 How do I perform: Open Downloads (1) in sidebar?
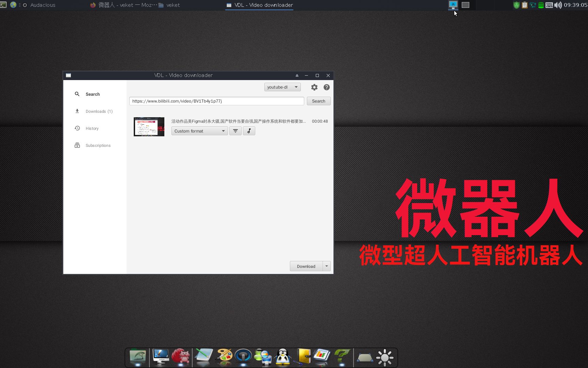(x=99, y=111)
